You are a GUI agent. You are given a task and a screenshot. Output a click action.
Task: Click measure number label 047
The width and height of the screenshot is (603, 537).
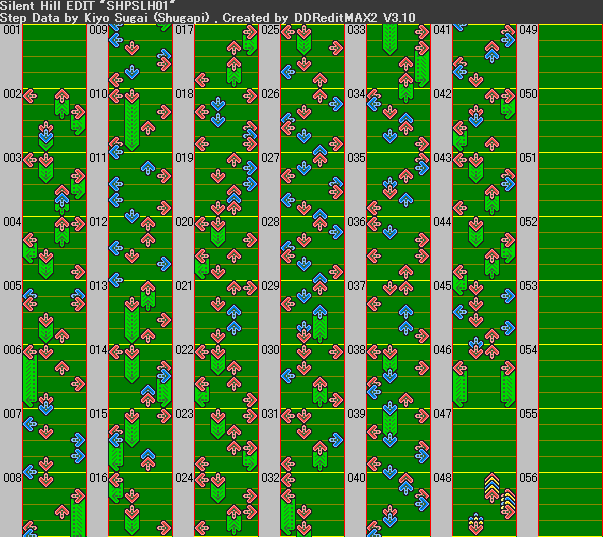click(x=442, y=414)
